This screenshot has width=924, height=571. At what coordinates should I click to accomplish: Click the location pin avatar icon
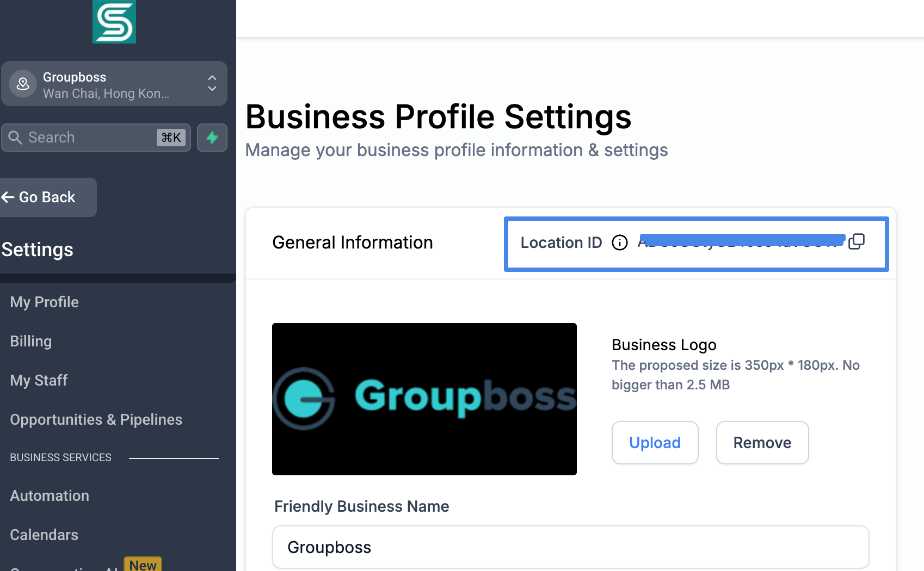(x=23, y=84)
